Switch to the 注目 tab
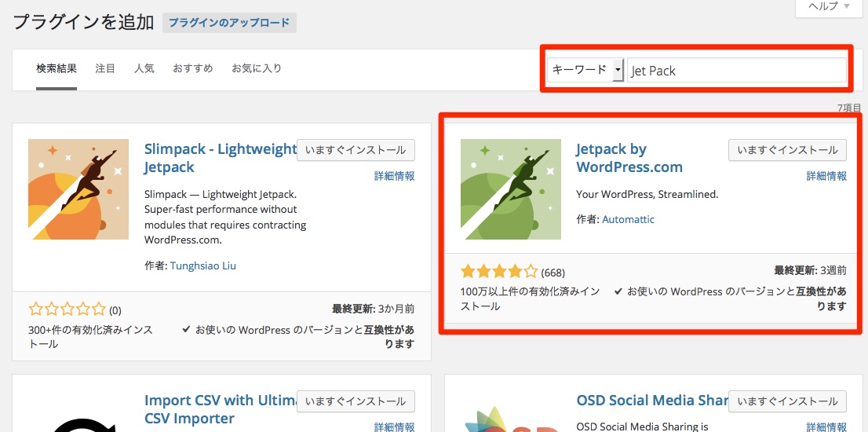This screenshot has width=868, height=432. click(105, 68)
